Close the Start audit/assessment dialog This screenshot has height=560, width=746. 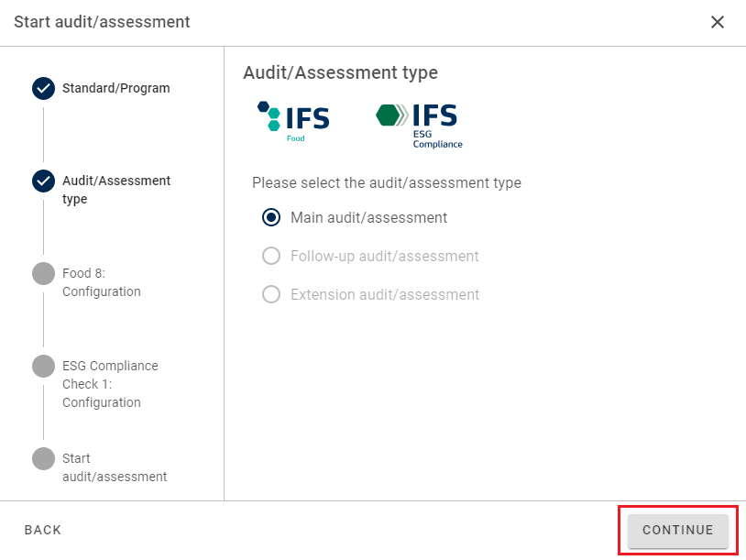coord(717,22)
